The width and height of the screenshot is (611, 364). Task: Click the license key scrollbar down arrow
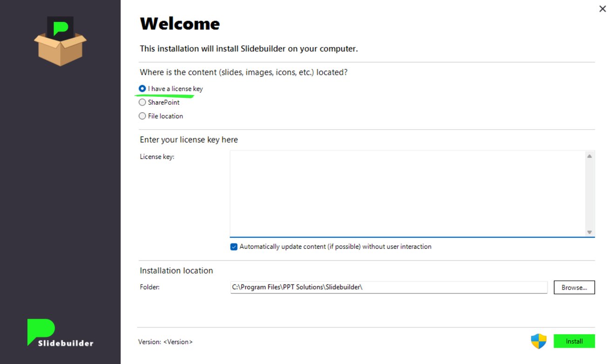(590, 232)
